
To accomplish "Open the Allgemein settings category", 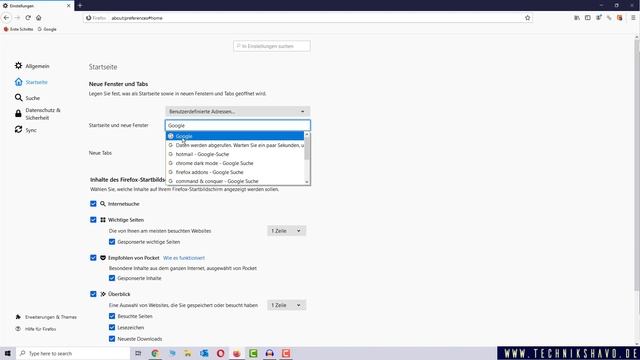I will (32, 66).
